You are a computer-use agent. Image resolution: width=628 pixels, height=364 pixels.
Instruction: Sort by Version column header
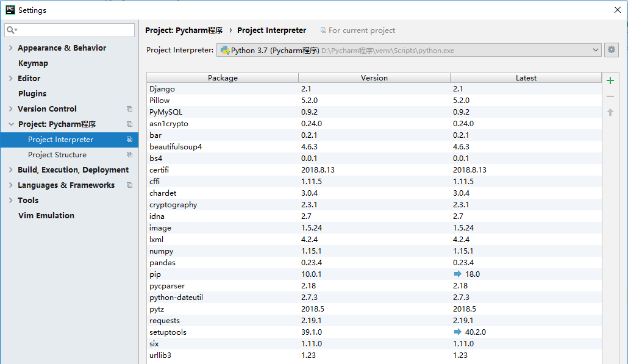pos(374,77)
